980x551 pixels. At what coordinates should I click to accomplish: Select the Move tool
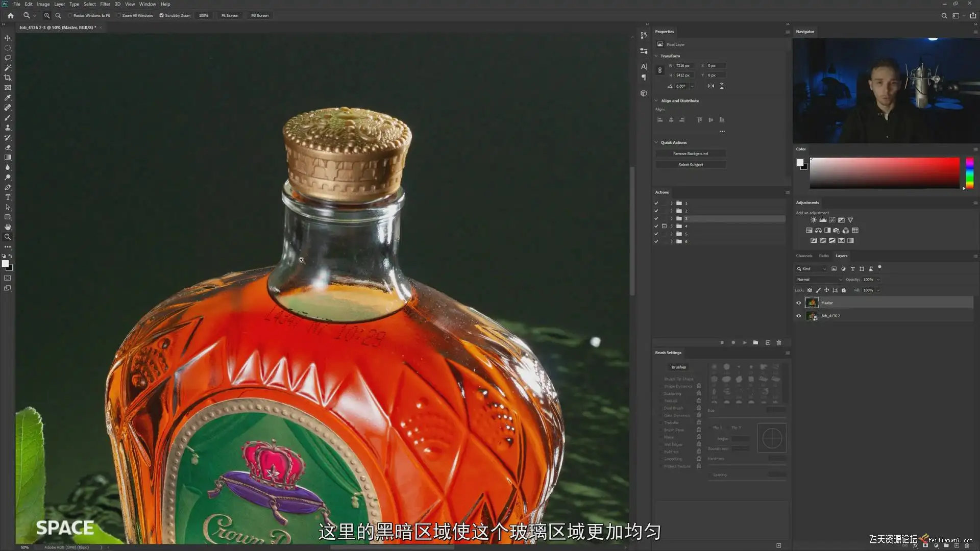tap(8, 38)
